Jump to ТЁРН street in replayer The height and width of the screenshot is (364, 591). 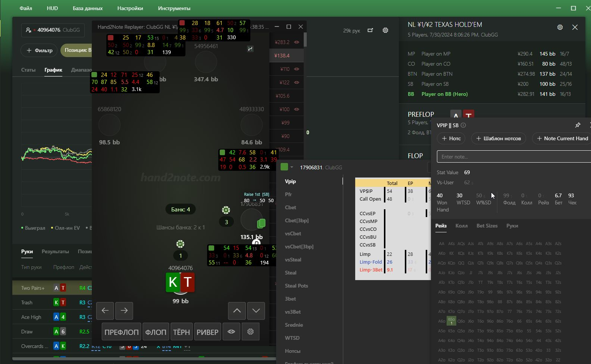(182, 332)
